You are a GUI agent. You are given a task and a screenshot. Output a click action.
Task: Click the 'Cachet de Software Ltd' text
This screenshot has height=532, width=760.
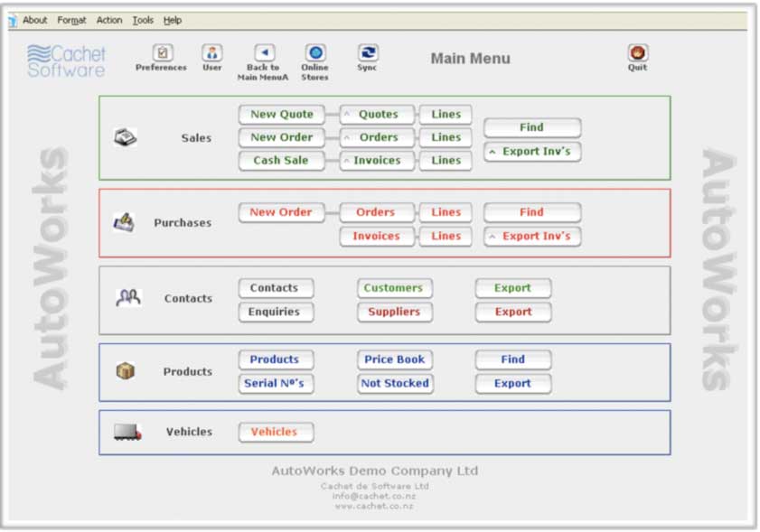click(x=375, y=486)
